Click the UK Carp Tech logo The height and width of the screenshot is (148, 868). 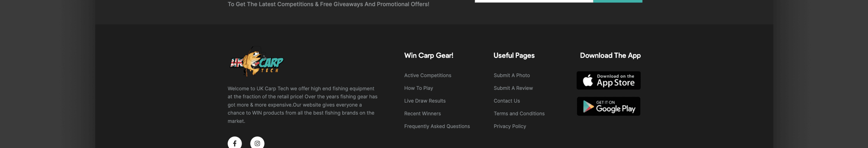tap(256, 62)
